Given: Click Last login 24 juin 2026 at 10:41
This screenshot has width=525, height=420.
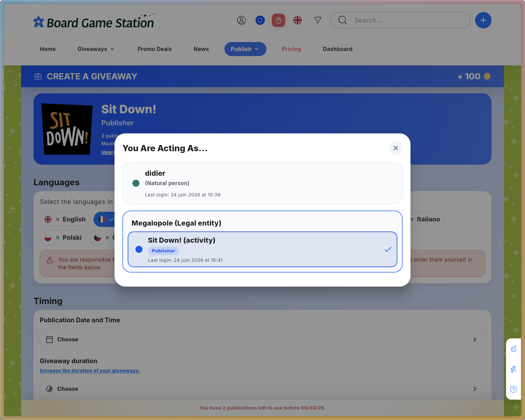Looking at the screenshot, I should coord(185,260).
